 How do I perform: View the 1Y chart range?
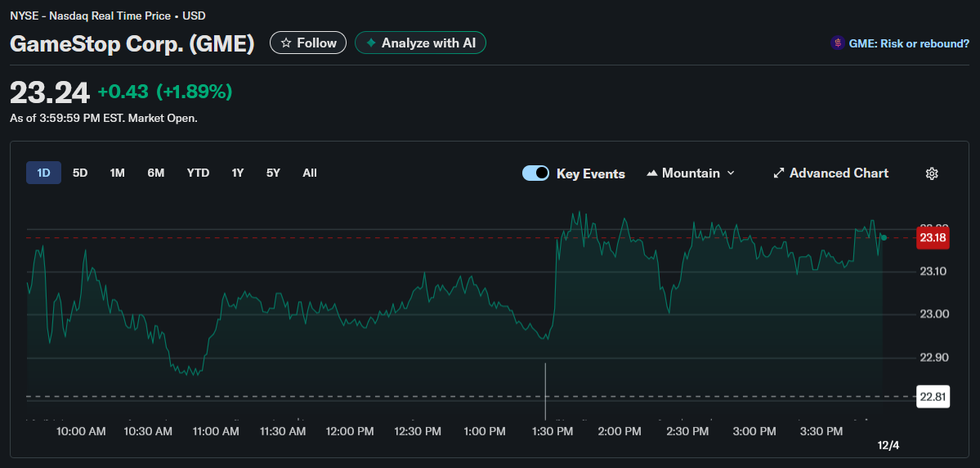238,173
